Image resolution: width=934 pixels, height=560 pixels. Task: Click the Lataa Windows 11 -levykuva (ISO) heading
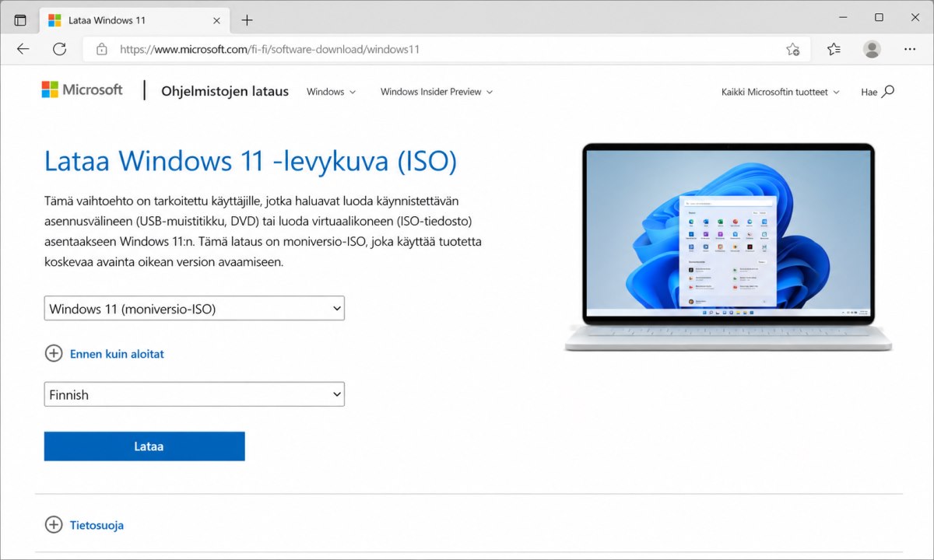pyautogui.click(x=251, y=161)
